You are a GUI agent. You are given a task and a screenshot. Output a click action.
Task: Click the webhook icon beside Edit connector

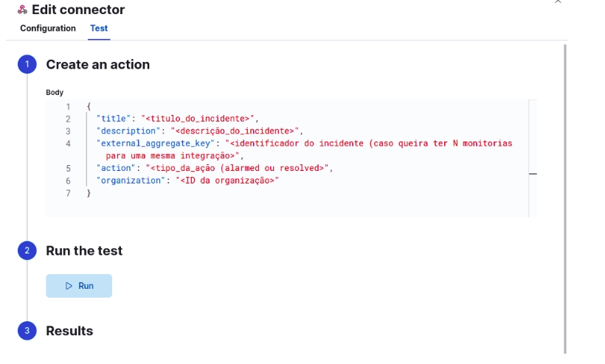coord(22,10)
